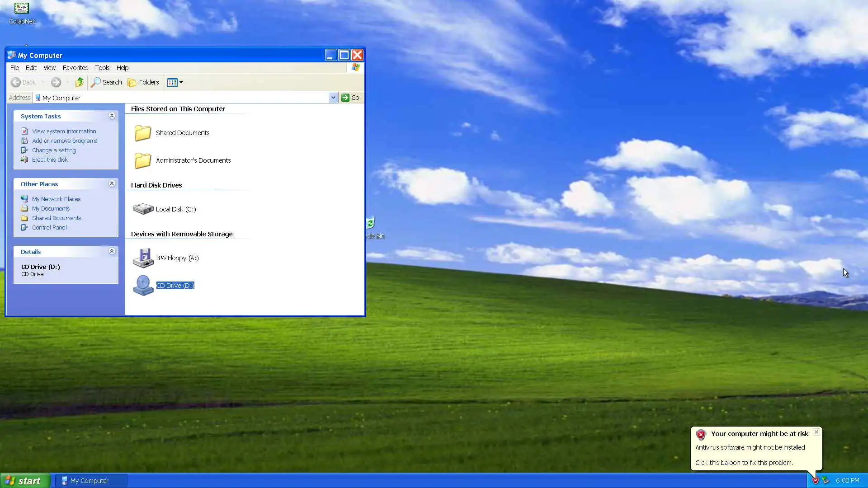
Task: Click the Up folder toolbar icon
Action: point(80,82)
